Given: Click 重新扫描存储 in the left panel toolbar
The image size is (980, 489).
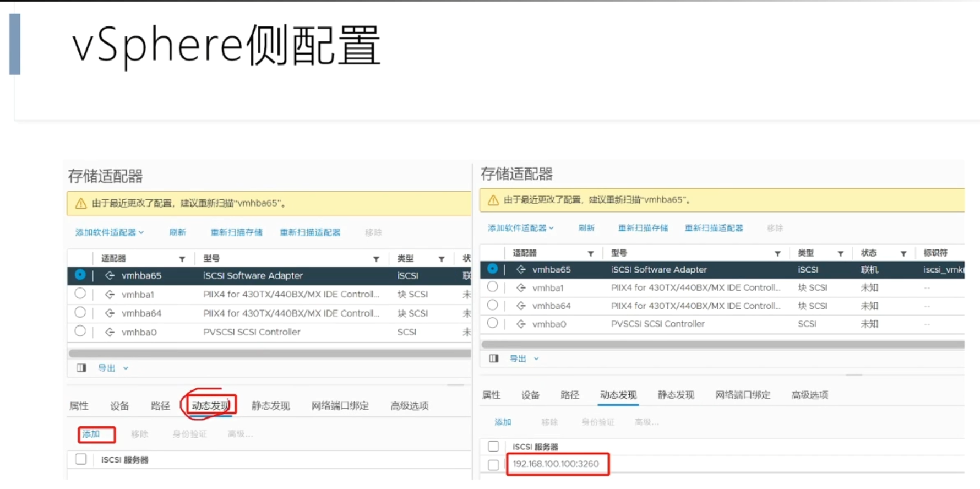Looking at the screenshot, I should [236, 232].
